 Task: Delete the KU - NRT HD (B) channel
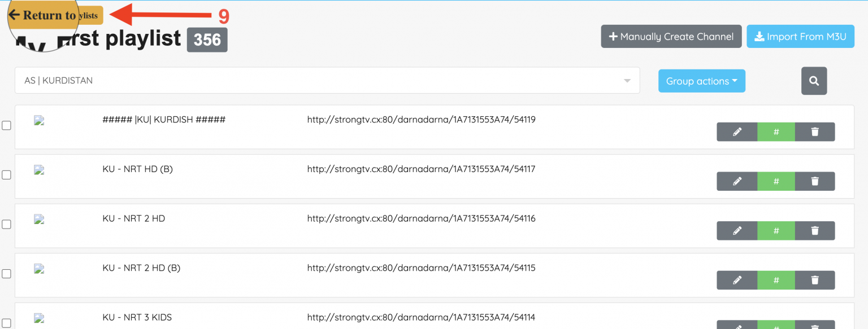814,181
